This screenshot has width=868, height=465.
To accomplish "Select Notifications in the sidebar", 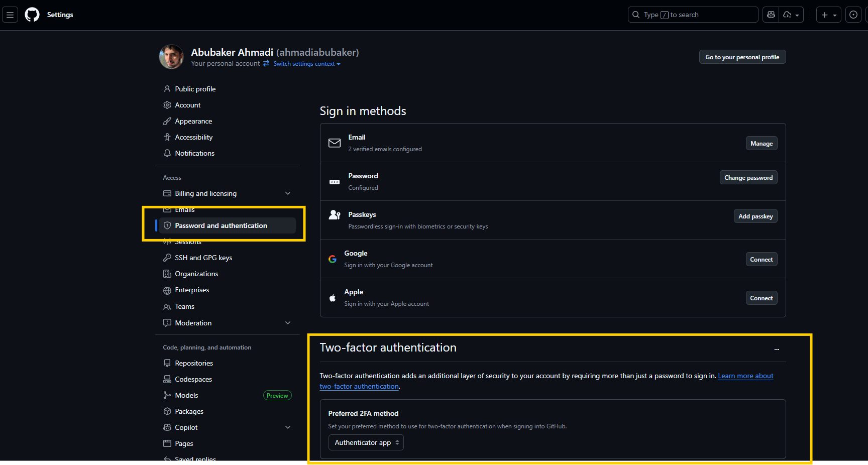I will point(194,153).
